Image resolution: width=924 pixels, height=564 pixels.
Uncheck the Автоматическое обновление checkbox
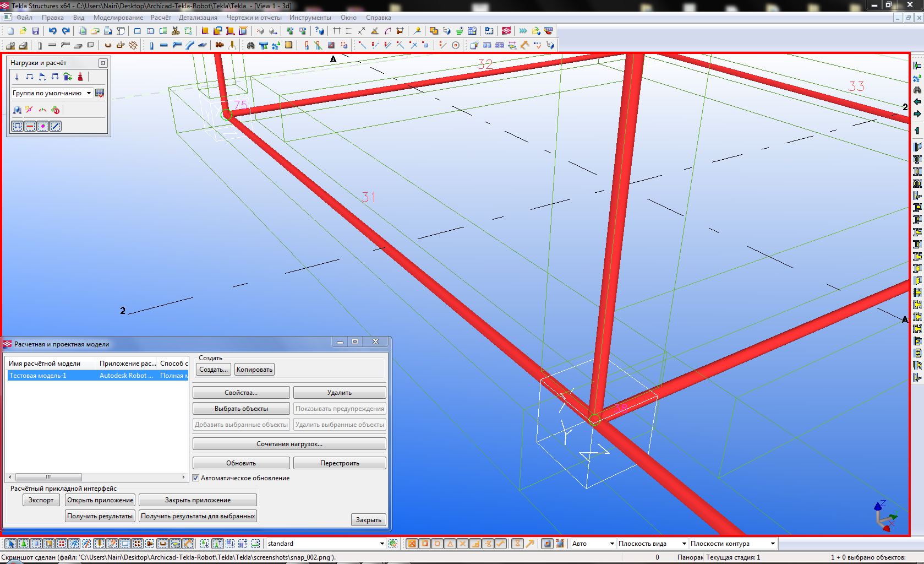(195, 478)
